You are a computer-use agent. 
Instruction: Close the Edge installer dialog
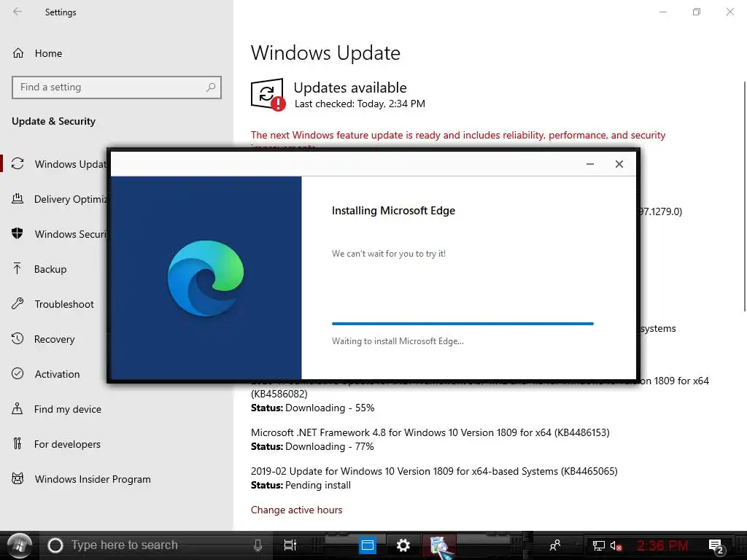[x=619, y=164]
